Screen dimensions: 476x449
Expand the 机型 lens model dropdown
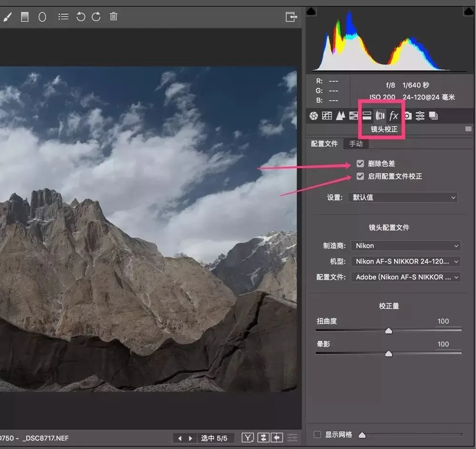[x=406, y=261]
